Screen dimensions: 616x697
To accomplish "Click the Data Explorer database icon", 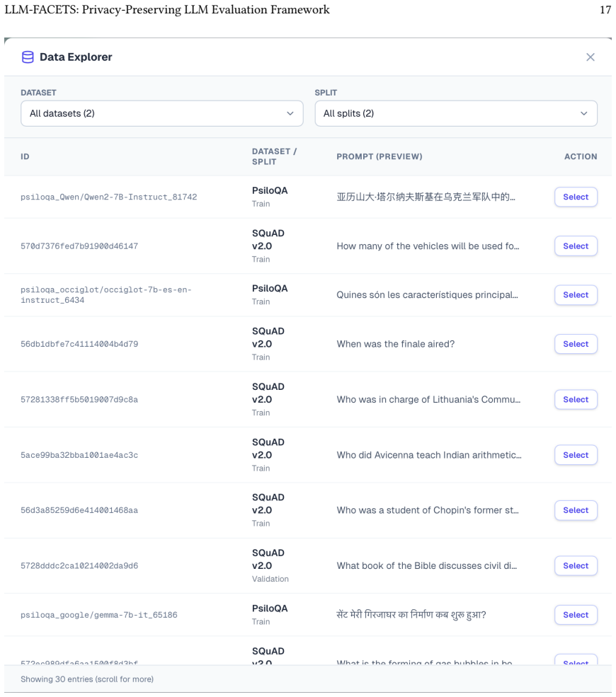I will pos(28,57).
